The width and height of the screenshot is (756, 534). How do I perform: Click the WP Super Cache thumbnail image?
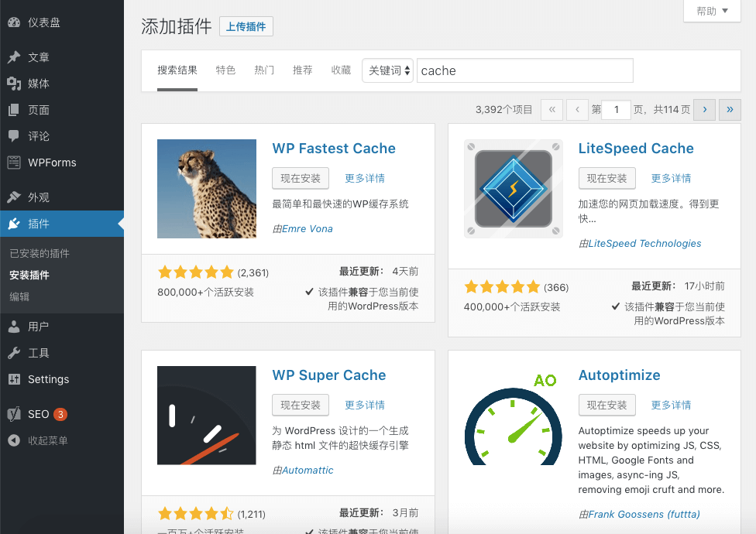pyautogui.click(x=207, y=416)
